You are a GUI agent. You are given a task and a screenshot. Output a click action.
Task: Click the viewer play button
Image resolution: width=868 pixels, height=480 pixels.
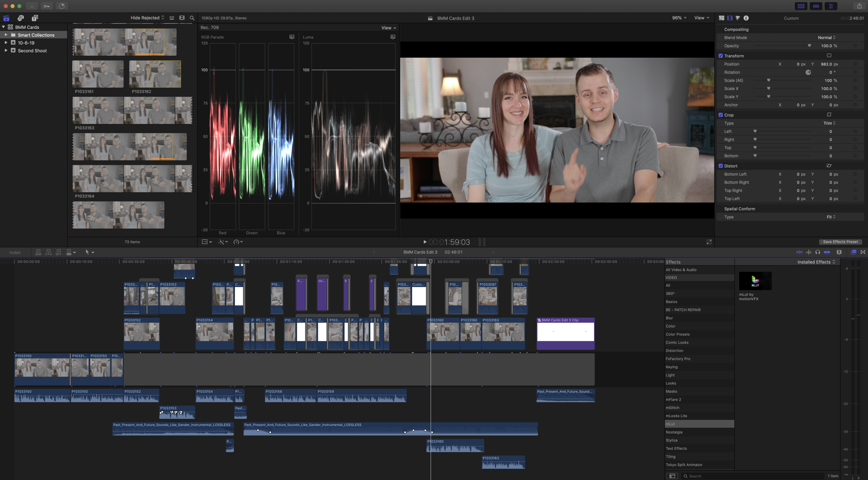(x=425, y=242)
